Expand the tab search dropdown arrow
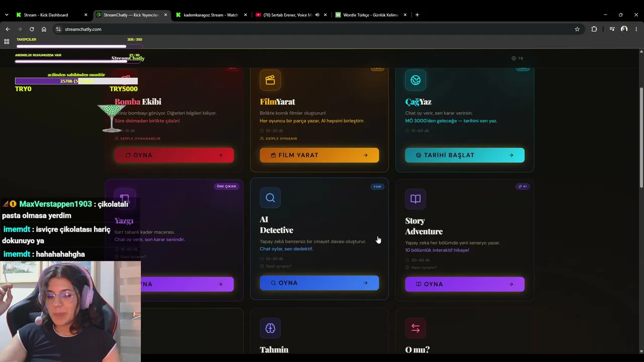The width and height of the screenshot is (644, 362). coord(7,15)
